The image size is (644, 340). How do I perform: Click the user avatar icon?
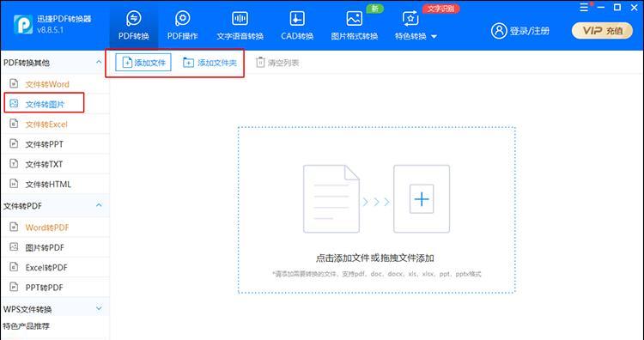point(499,31)
